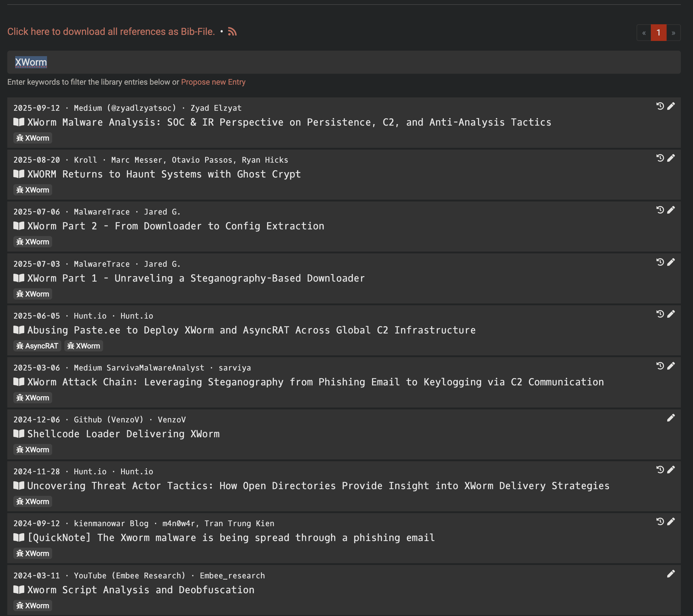Open history of kienmanowar QuickNote entry
The image size is (693, 616).
tap(660, 521)
